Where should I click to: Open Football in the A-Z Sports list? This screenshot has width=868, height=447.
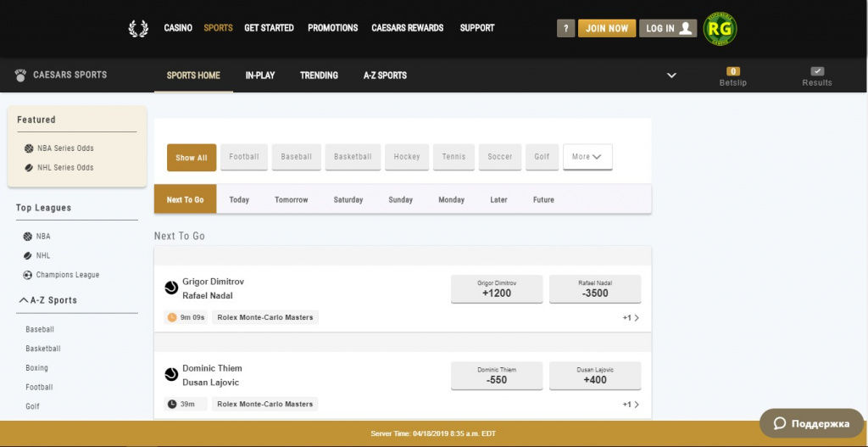click(x=39, y=387)
